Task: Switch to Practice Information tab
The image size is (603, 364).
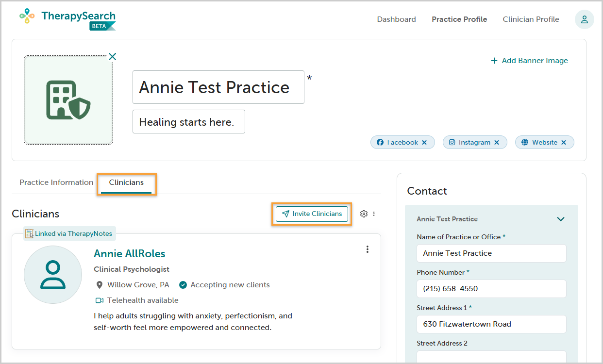Action: coord(56,182)
